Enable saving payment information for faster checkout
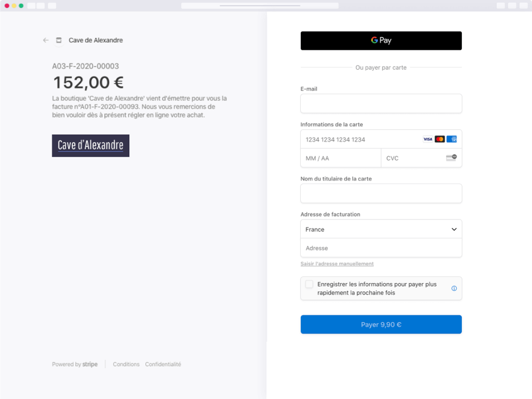532x399 pixels. click(310, 284)
